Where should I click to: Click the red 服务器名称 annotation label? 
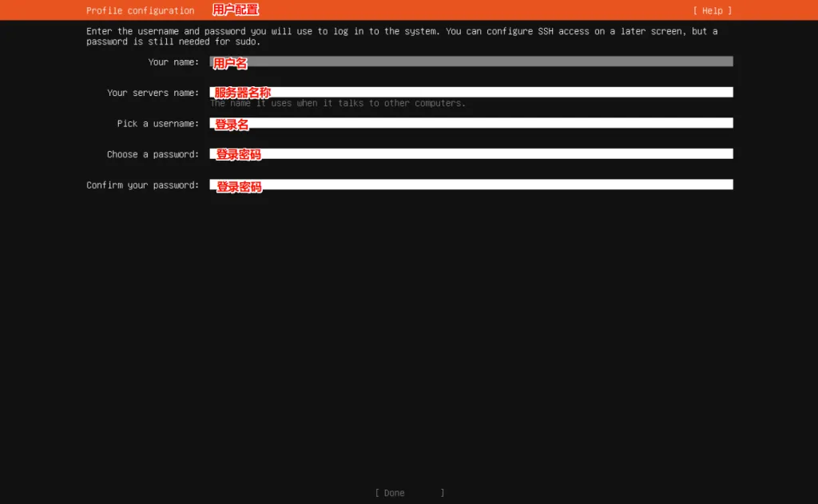coord(242,93)
